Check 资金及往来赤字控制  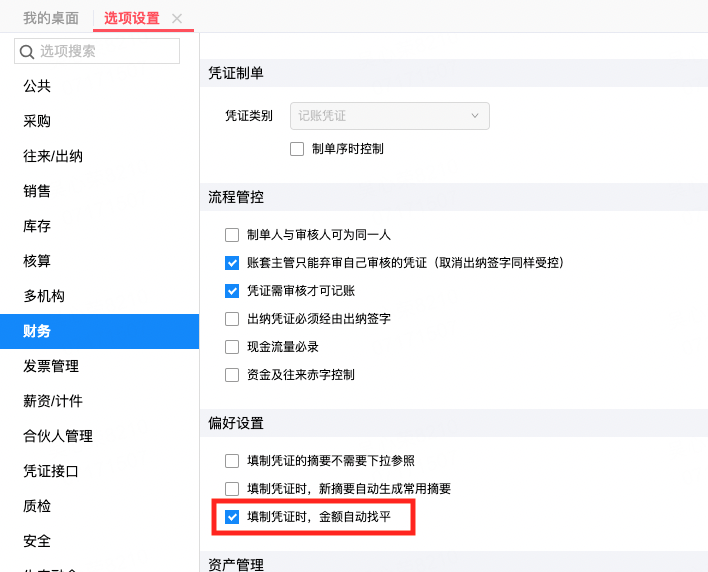pos(232,375)
